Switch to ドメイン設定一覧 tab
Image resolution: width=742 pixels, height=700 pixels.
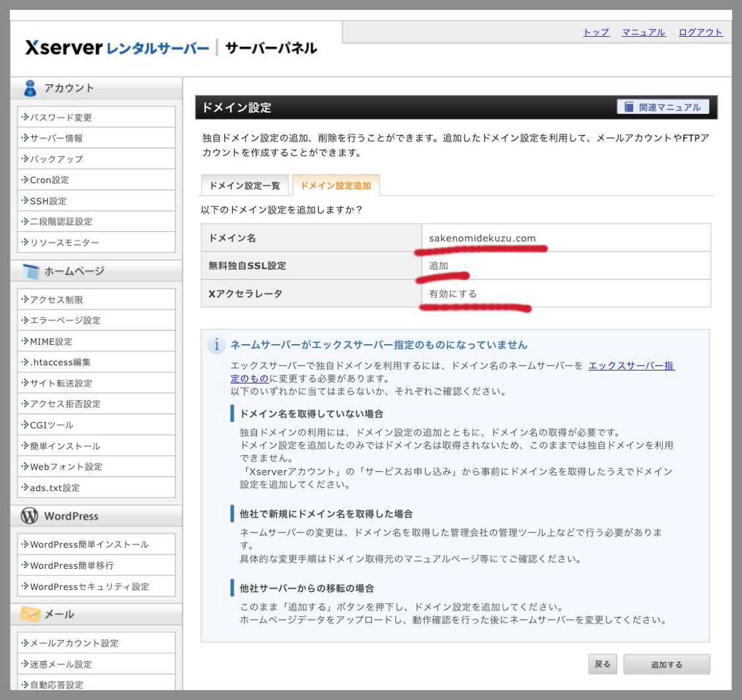pyautogui.click(x=245, y=185)
